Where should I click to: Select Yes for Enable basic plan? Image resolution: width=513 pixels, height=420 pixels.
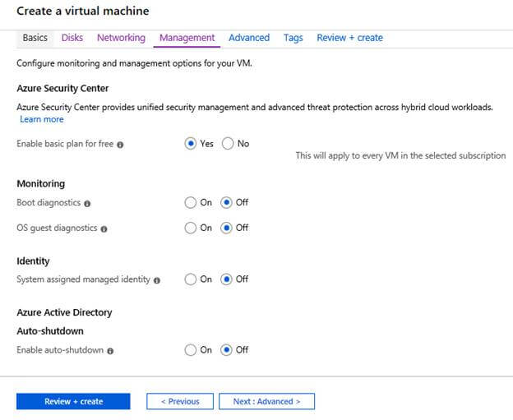tap(191, 144)
